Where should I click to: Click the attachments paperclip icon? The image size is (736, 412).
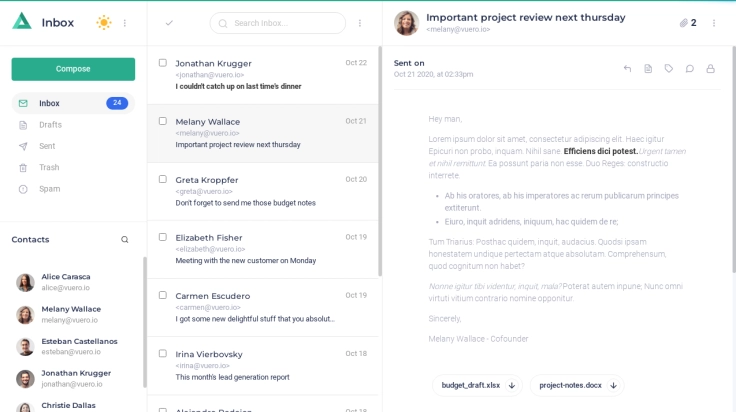click(684, 23)
